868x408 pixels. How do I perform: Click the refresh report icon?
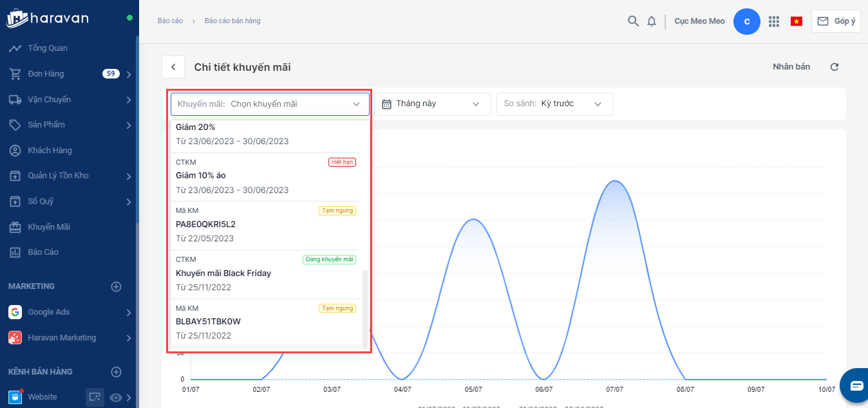(835, 67)
